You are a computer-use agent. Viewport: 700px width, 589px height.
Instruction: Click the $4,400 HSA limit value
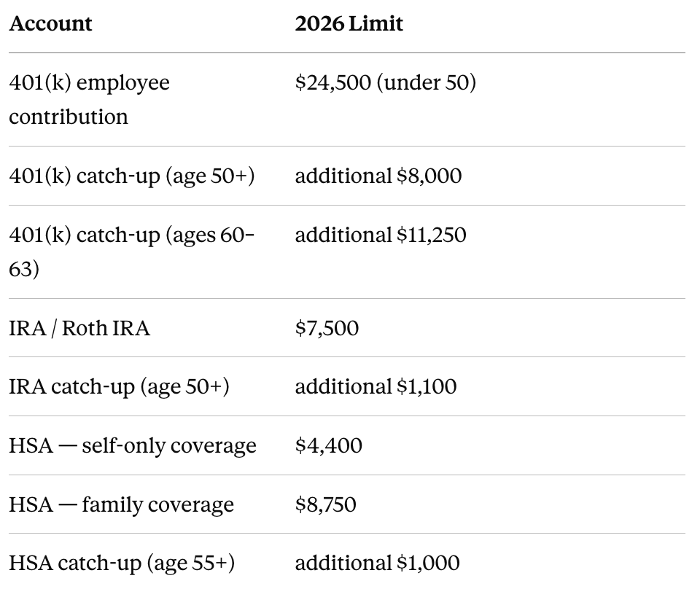[329, 445]
